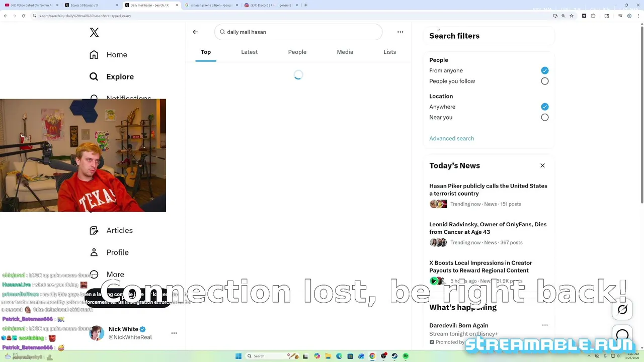Click the browser address bar URL
Viewport: 644px width, 362px height.
pyautogui.click(x=85, y=16)
